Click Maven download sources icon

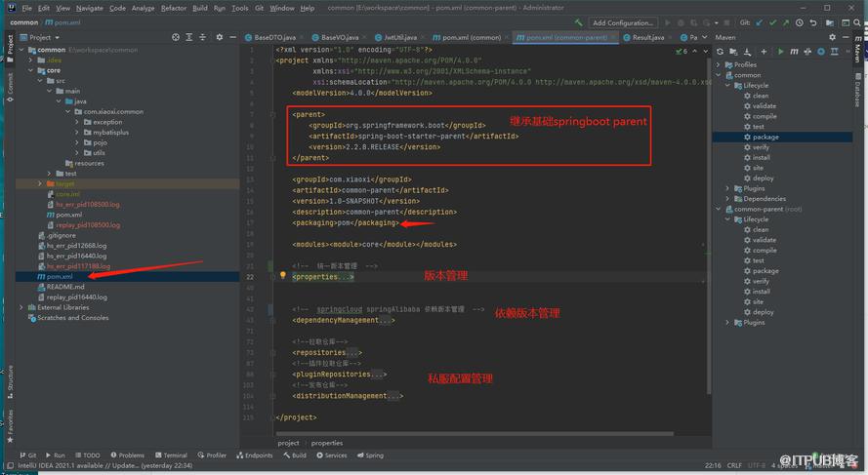[747, 52]
